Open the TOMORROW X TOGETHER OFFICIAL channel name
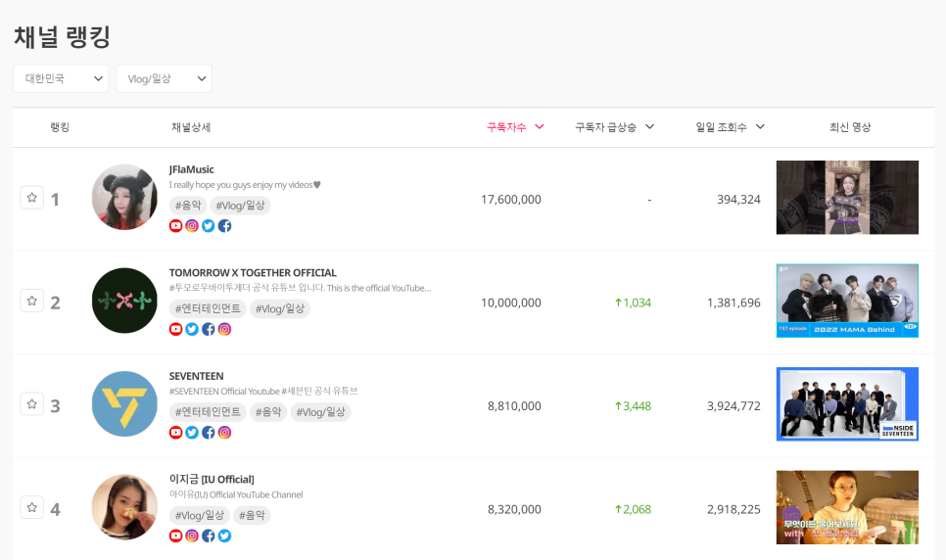This screenshot has width=946, height=560. [x=253, y=272]
